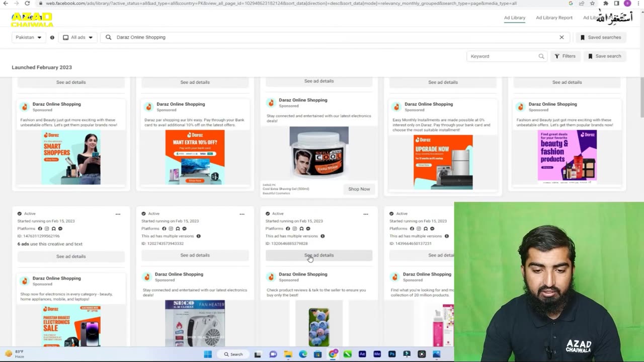Open three-dots menu for ad ID 1202743573943332
644x362 pixels.
(242, 214)
